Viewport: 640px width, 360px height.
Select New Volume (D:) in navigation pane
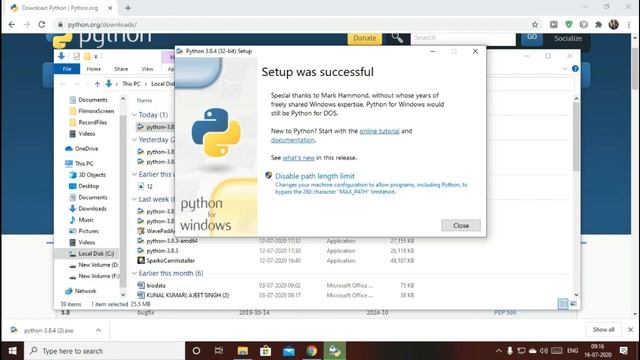(x=98, y=265)
